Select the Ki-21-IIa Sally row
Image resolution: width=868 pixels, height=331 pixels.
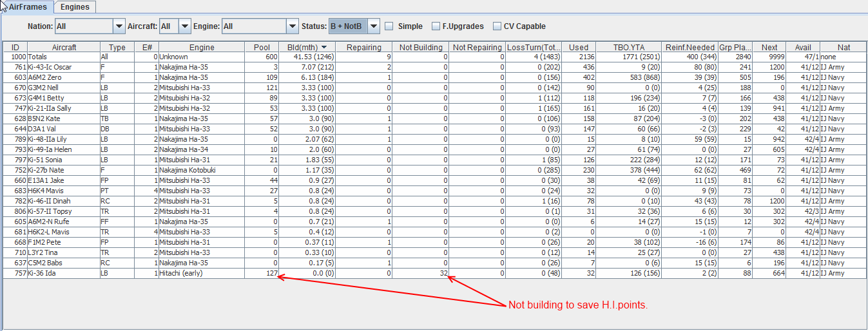tap(435, 109)
